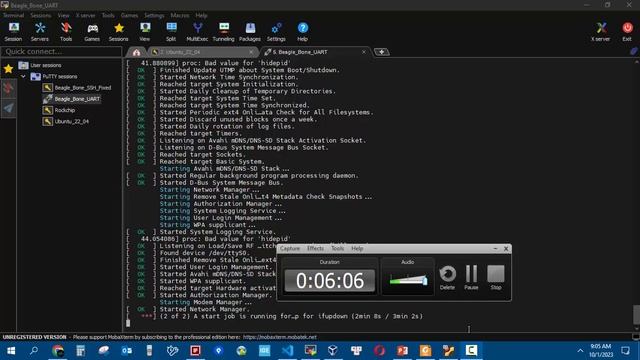
Task: Click the Sessions star icon in toolbar
Action: 119,32
